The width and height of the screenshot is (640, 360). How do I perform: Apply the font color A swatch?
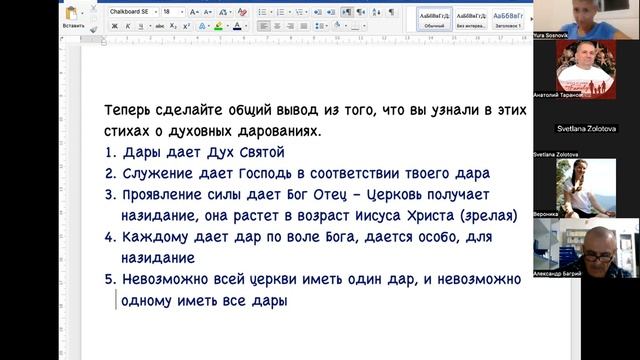click(237, 27)
